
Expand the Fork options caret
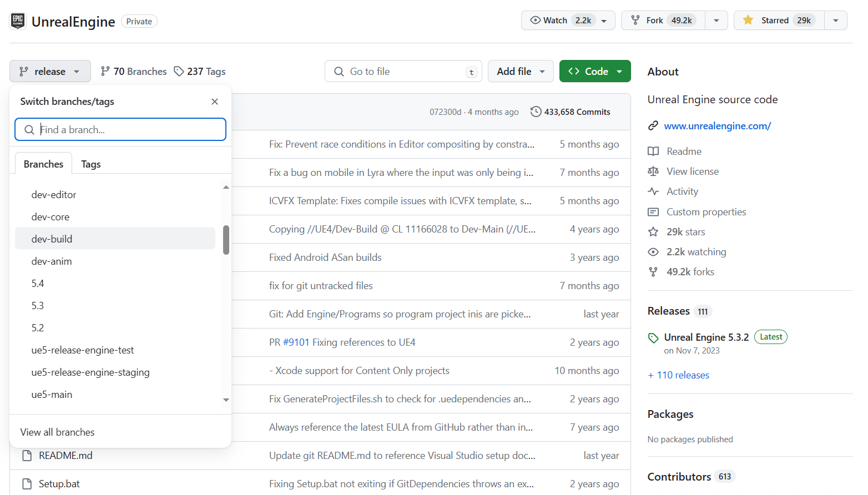716,21
